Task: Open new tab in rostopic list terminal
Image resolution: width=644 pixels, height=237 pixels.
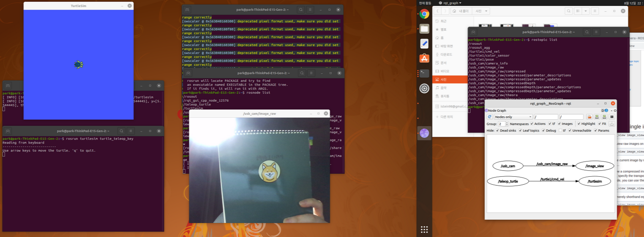Action: (x=473, y=32)
